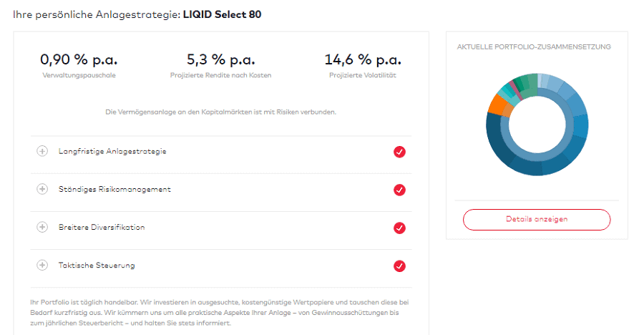Click the 14,6 % p.a. volatility figure
This screenshot has height=335, width=644.
363,60
